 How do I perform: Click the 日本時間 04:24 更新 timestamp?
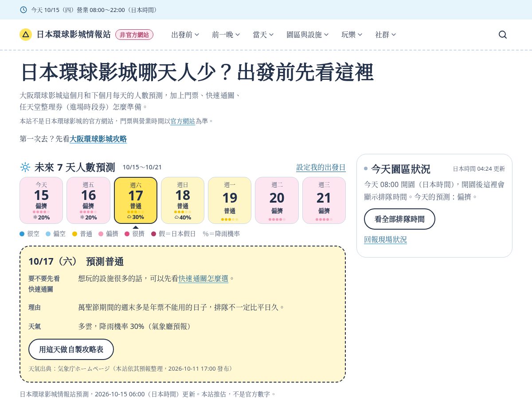[x=479, y=169]
